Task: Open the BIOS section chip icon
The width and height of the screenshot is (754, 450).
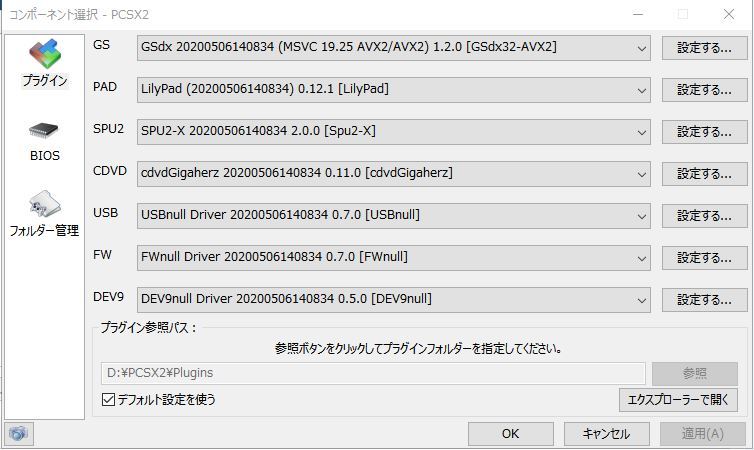Action: coord(44,130)
